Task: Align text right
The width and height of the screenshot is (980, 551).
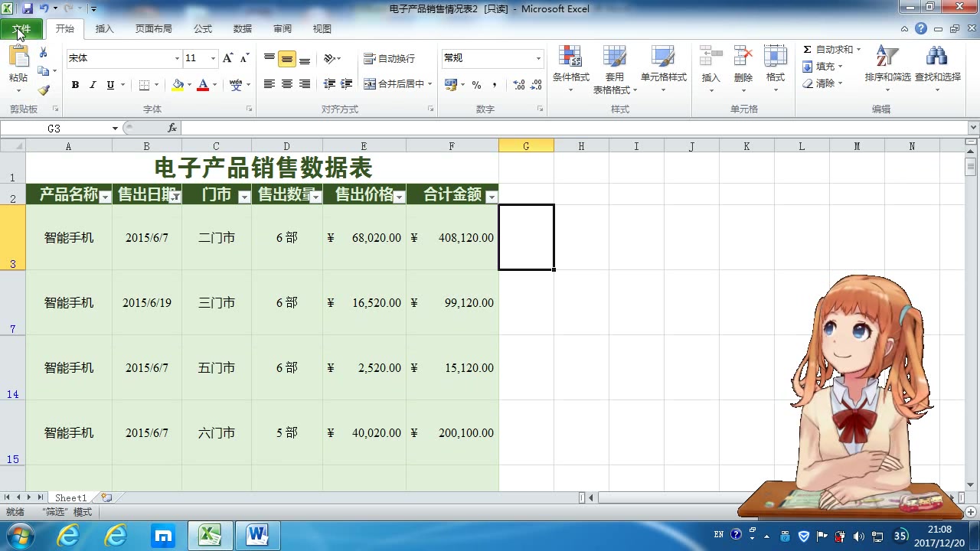Action: (304, 84)
